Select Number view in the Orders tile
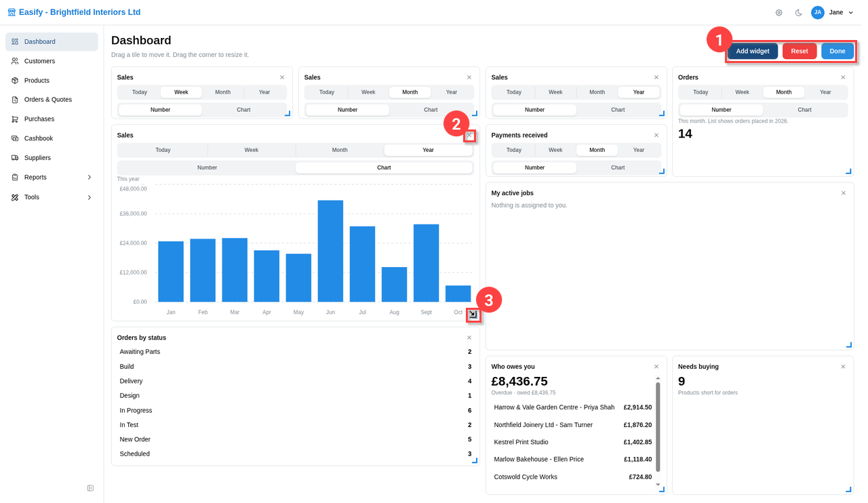The image size is (868, 503). pos(722,110)
